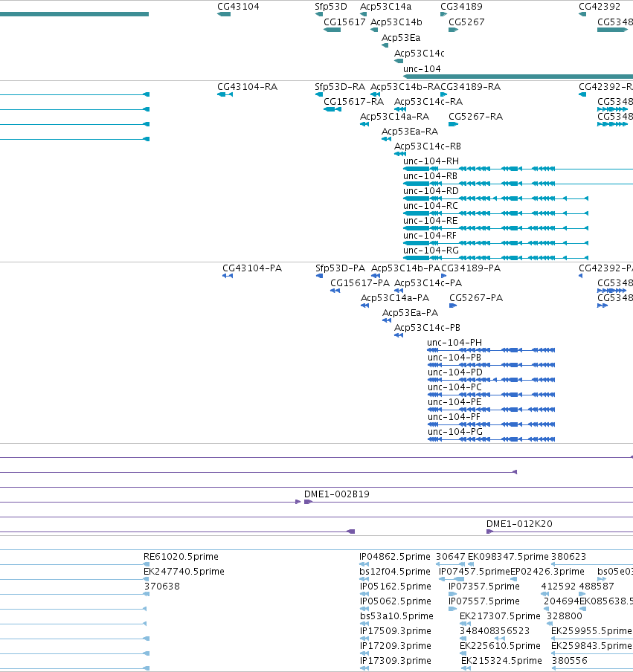The height and width of the screenshot is (672, 633).
Task: Select the Sfp53D-PA protein label
Action: coord(341,268)
